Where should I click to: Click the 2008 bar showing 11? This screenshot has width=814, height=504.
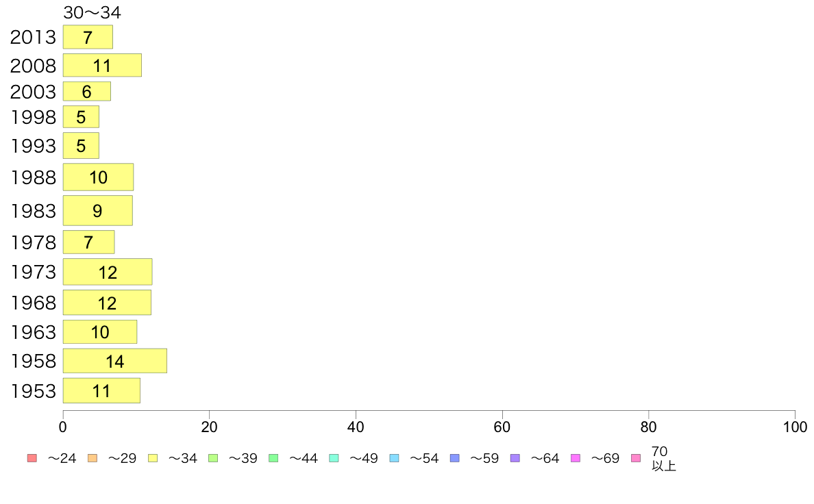click(x=102, y=66)
